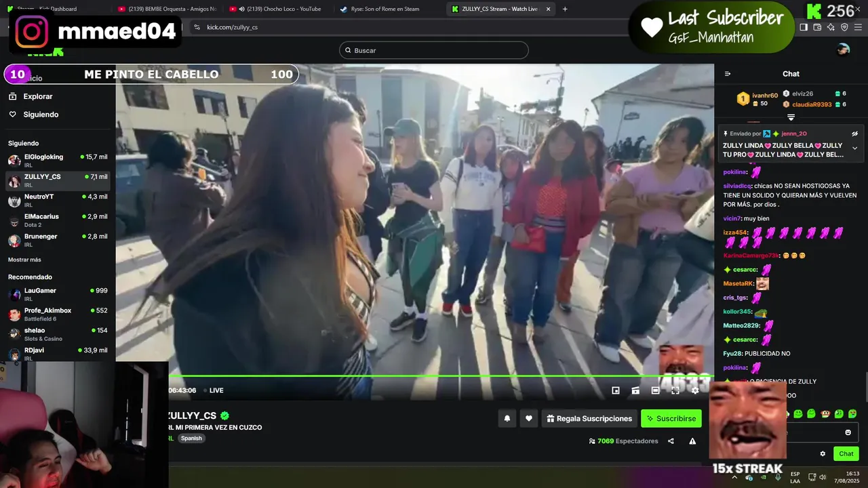Open the shelao recommended channel

click(58, 333)
